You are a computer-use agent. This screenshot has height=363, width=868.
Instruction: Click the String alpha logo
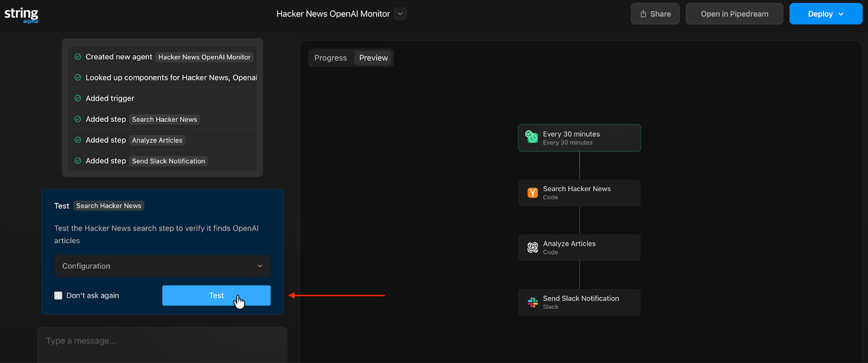coord(21,15)
